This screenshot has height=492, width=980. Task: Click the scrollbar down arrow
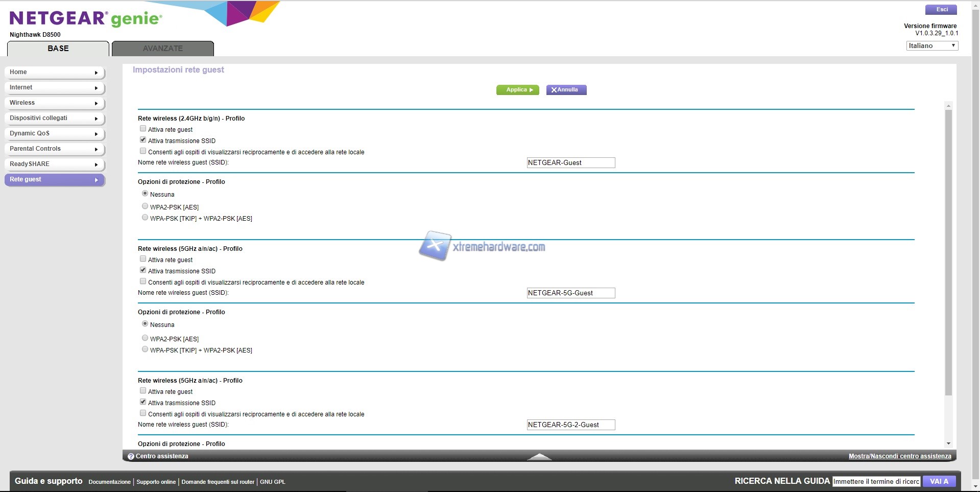point(948,443)
